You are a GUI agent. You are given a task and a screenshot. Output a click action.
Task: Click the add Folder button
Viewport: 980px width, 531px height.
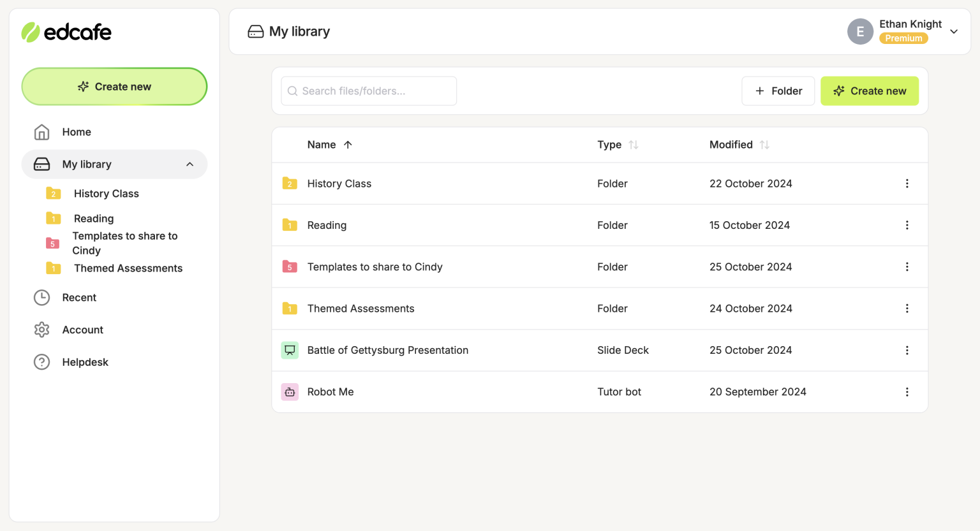tap(778, 91)
